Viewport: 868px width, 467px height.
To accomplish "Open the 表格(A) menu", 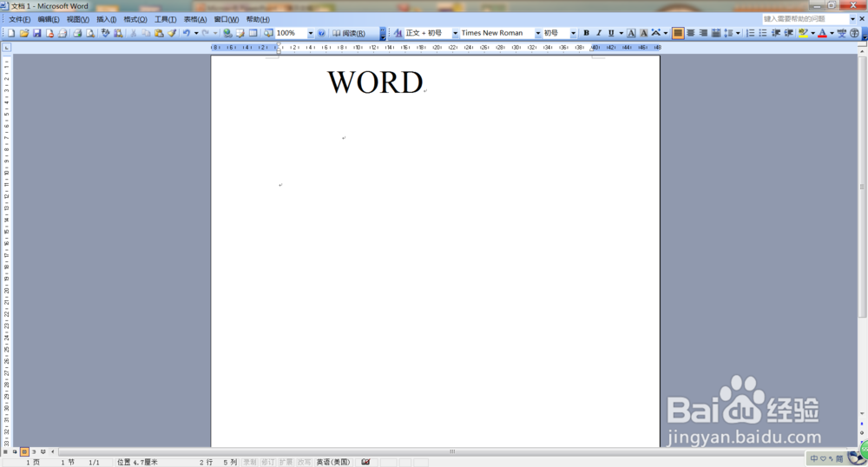I will (194, 19).
